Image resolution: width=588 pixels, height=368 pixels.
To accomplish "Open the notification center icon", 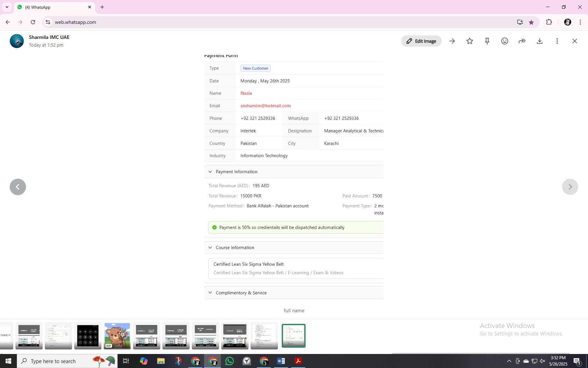I will pos(577,361).
